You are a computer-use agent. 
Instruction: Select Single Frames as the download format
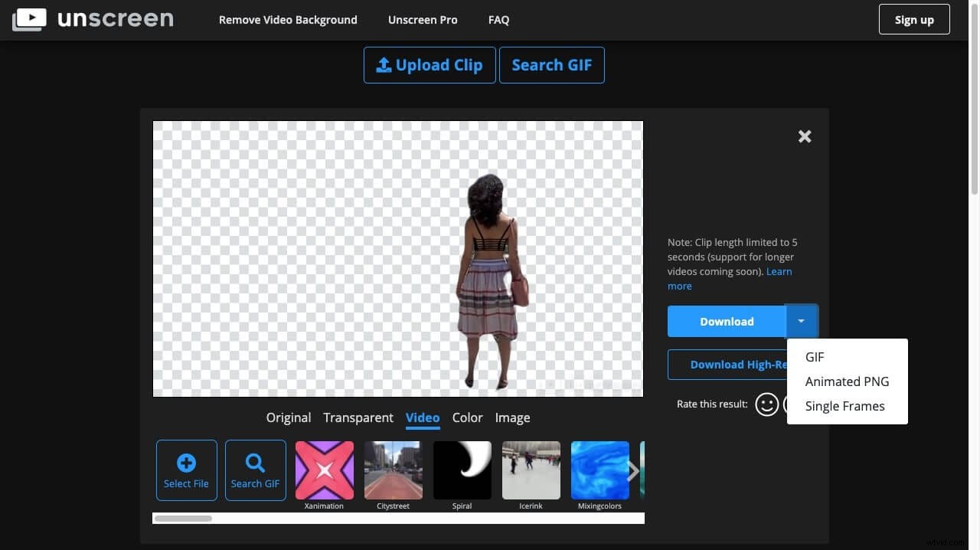pyautogui.click(x=844, y=406)
